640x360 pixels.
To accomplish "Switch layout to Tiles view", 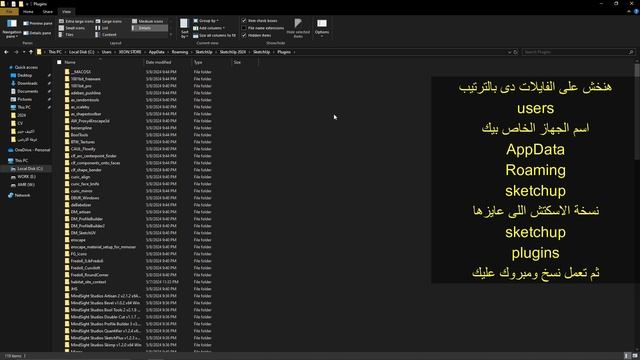I will point(67,35).
